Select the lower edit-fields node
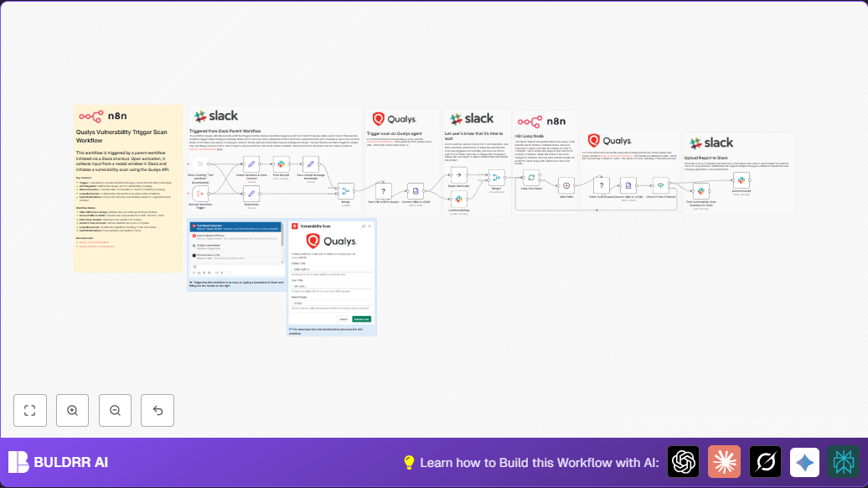868x488 pixels. point(251,194)
